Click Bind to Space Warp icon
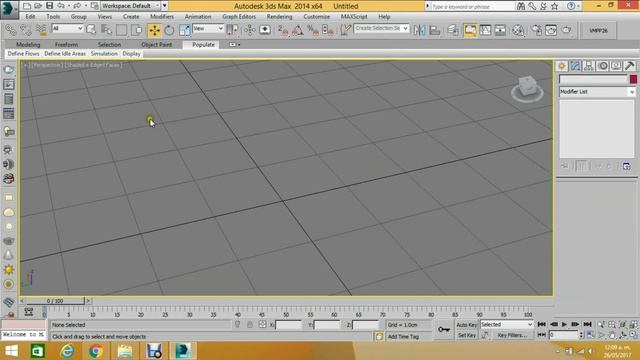Screen dimensions: 640x360 coord(41,30)
